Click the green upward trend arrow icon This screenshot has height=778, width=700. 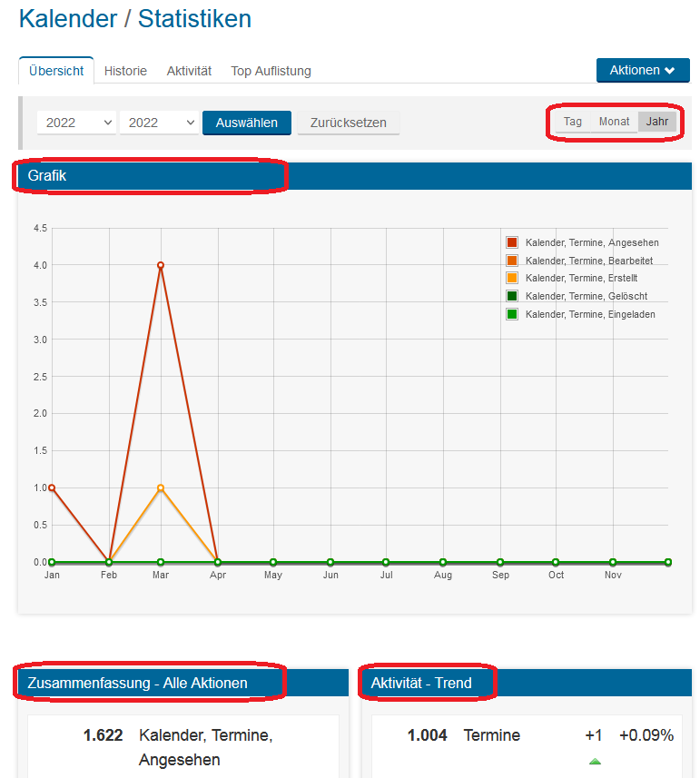point(595,761)
